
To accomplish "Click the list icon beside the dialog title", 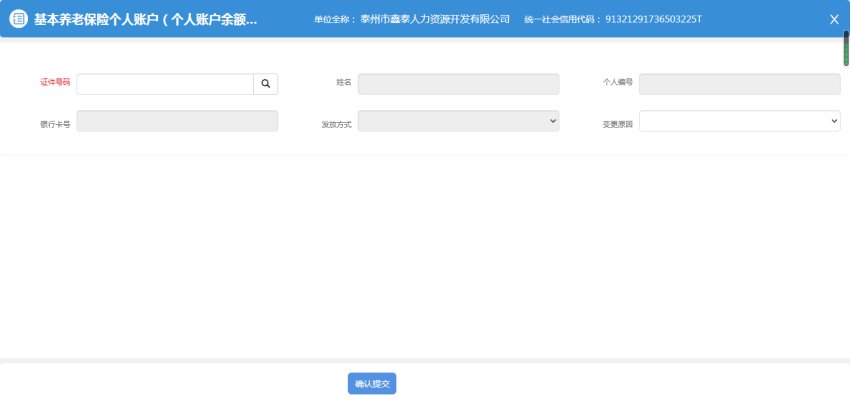I will [18, 19].
